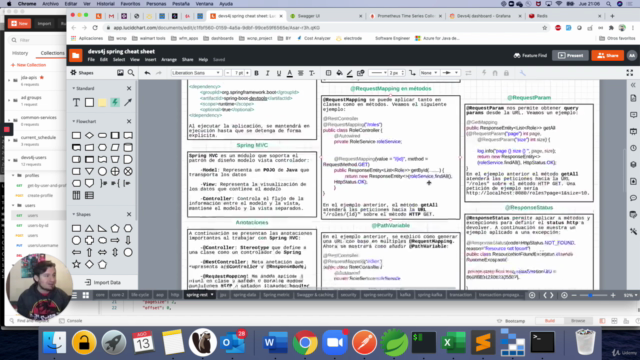Close the Standard shape library
Viewport: 640px width, 360px height.
click(x=129, y=88)
